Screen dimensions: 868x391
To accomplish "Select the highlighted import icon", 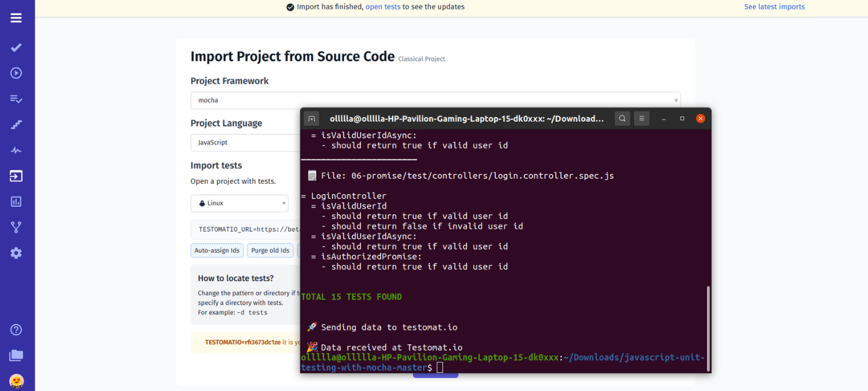I will 16,176.
